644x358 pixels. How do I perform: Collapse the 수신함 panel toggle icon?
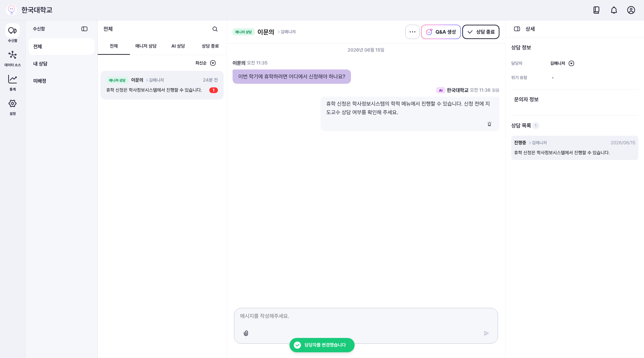click(84, 29)
